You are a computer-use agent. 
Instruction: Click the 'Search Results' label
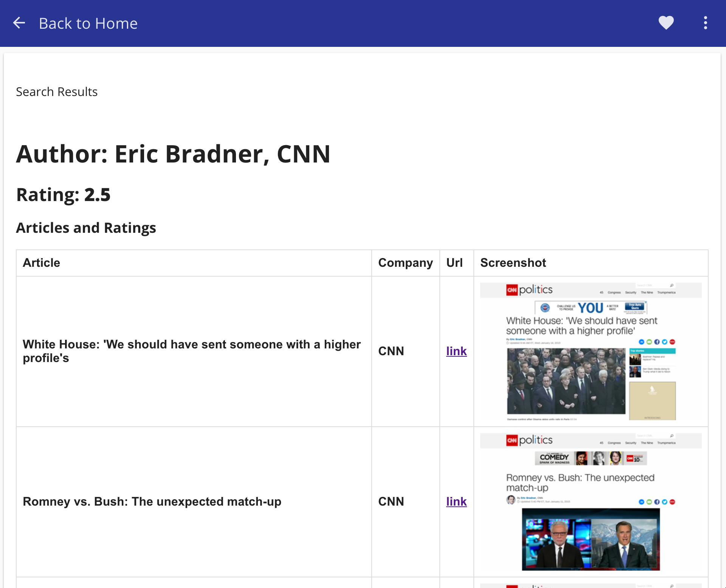click(x=57, y=92)
